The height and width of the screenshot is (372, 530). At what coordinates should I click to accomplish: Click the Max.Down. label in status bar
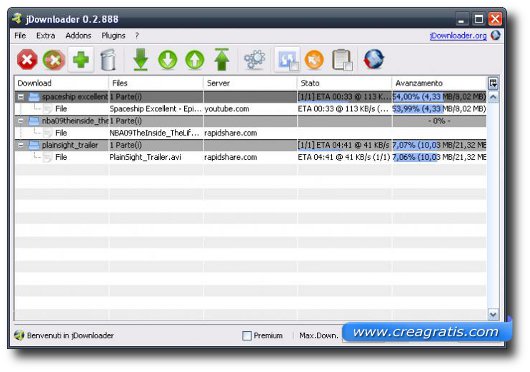click(319, 336)
